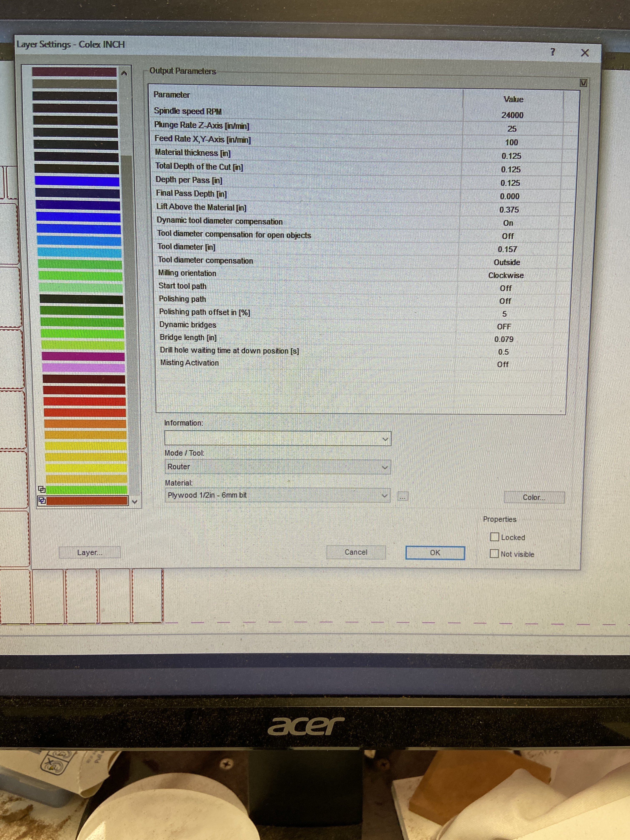Select the magenta layer swatch
Image resolution: width=630 pixels, height=840 pixels.
pos(83,356)
